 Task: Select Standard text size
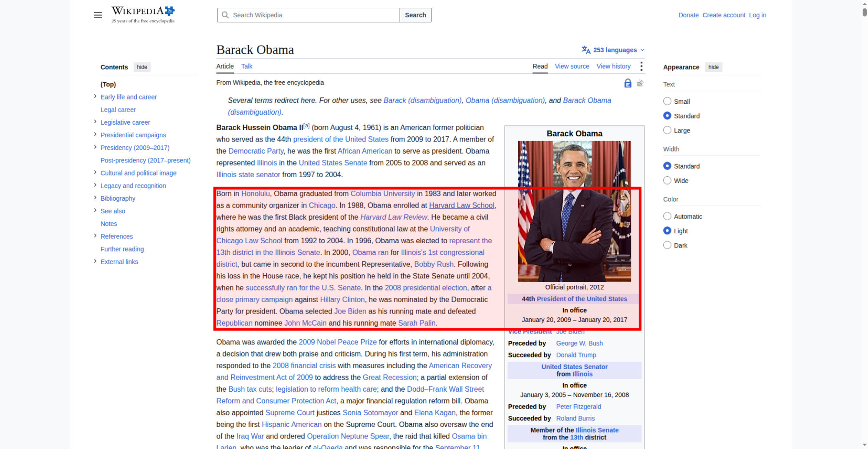click(x=667, y=116)
